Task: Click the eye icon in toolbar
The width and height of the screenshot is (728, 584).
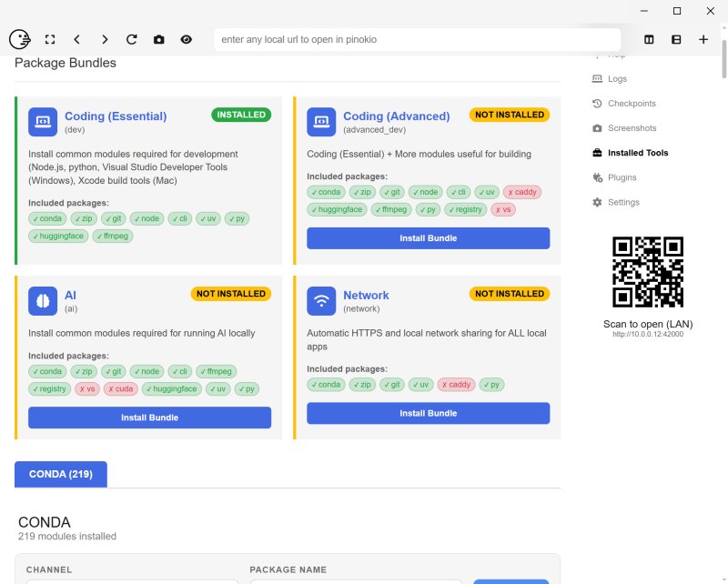Action: [187, 39]
